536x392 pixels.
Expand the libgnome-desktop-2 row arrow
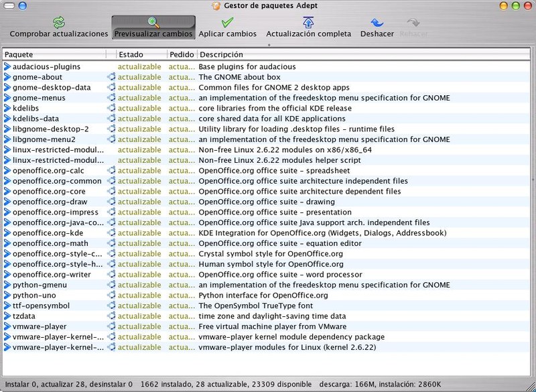pyautogui.click(x=7, y=129)
